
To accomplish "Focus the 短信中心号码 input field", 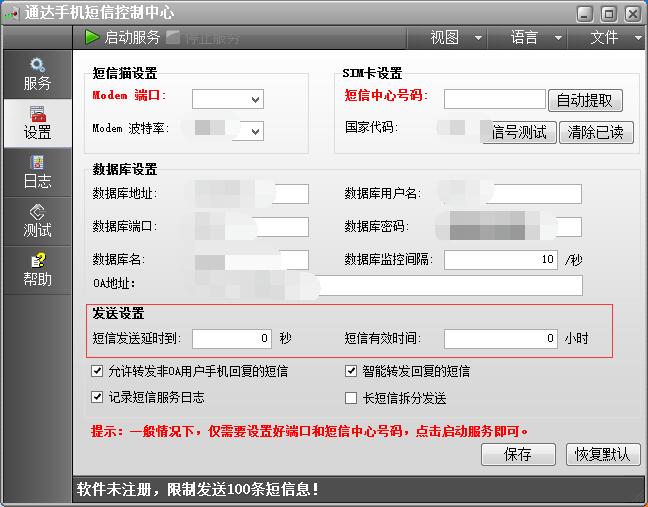I will tap(495, 99).
